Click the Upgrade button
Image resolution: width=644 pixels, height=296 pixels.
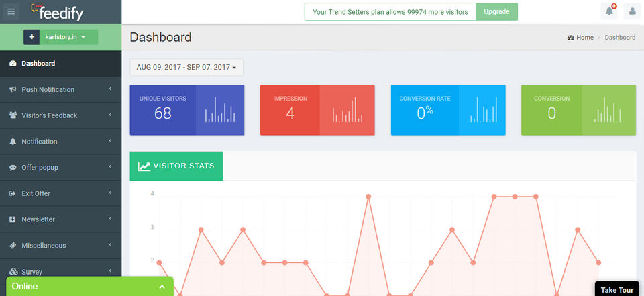pyautogui.click(x=496, y=12)
